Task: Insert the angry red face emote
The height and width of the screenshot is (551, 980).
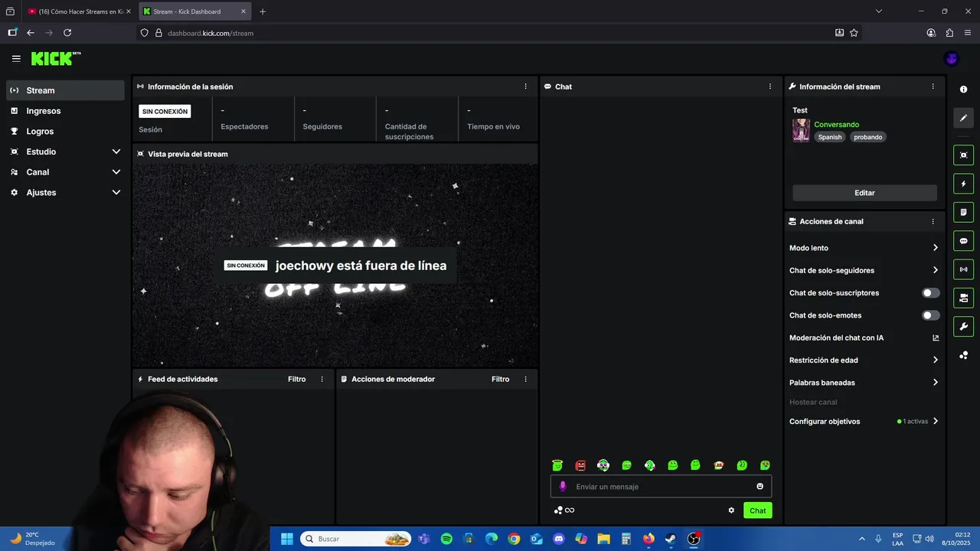Action: point(580,465)
